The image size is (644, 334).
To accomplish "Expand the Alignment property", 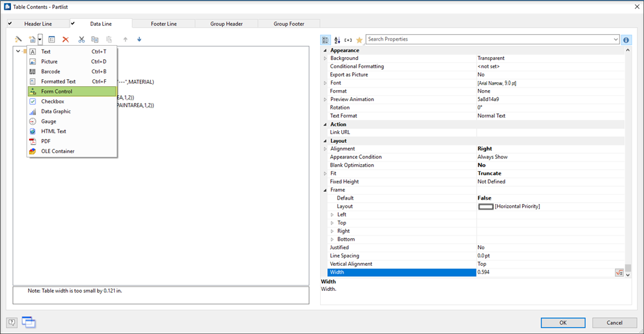I will coord(325,149).
